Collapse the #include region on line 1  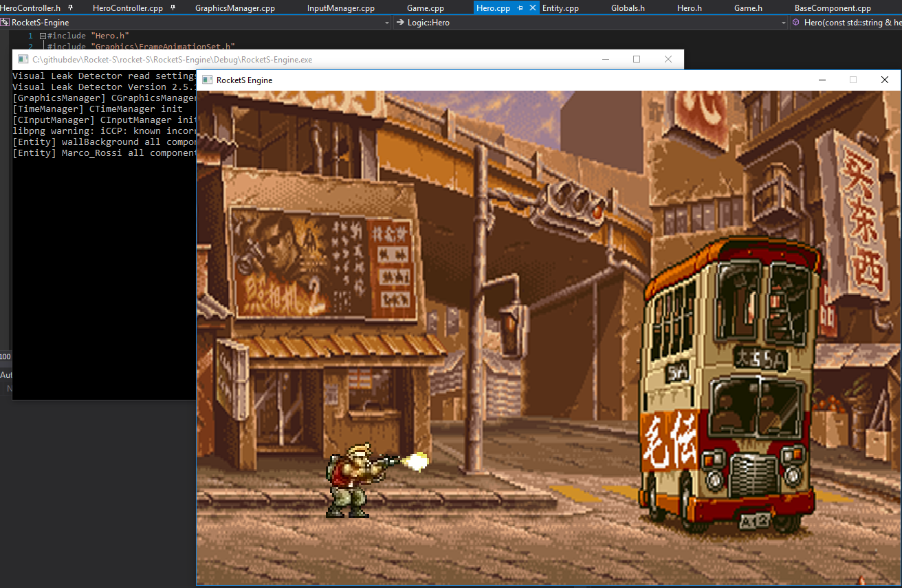point(43,36)
